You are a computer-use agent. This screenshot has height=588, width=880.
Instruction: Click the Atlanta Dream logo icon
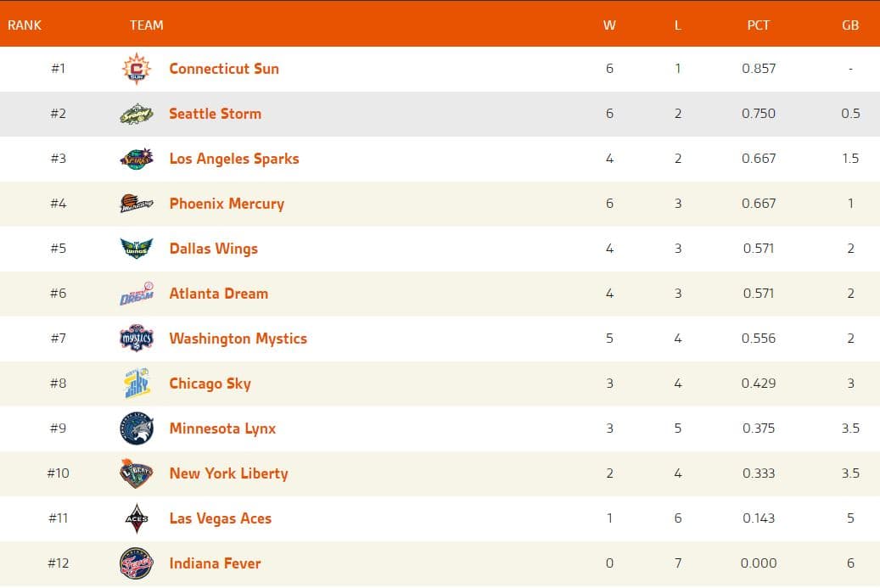[137, 294]
